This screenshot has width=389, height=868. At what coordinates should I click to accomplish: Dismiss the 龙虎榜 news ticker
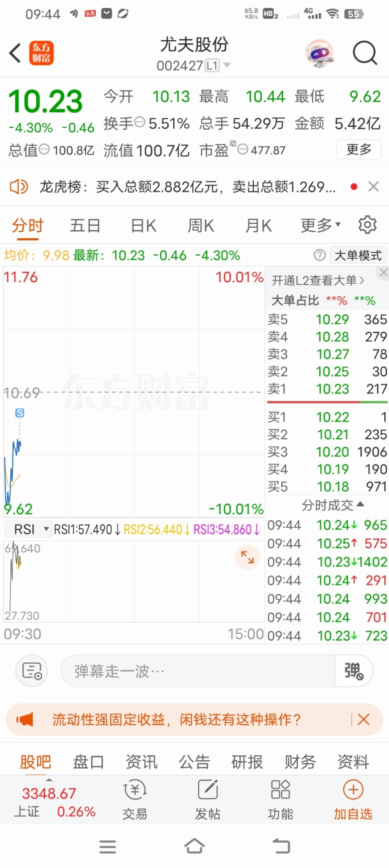[x=373, y=186]
